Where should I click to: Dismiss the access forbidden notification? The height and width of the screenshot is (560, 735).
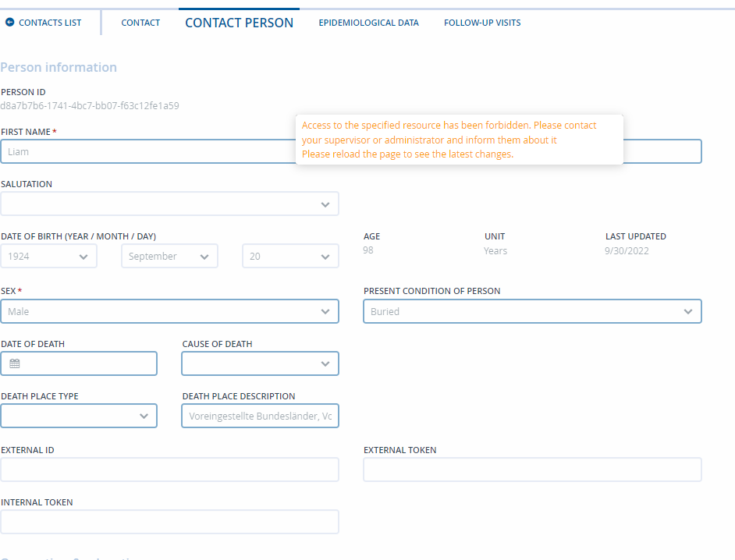[460, 140]
